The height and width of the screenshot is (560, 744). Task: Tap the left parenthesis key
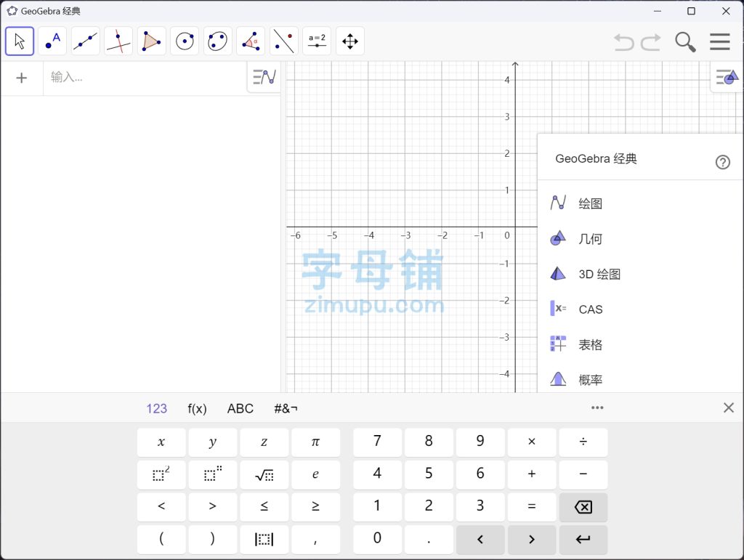coord(161,539)
